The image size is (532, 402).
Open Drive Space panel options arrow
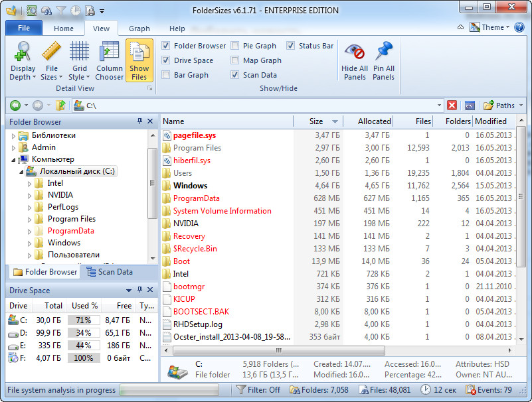click(129, 290)
